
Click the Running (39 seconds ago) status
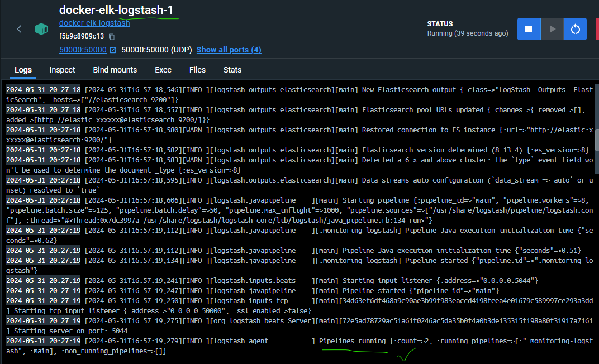pyautogui.click(x=468, y=33)
